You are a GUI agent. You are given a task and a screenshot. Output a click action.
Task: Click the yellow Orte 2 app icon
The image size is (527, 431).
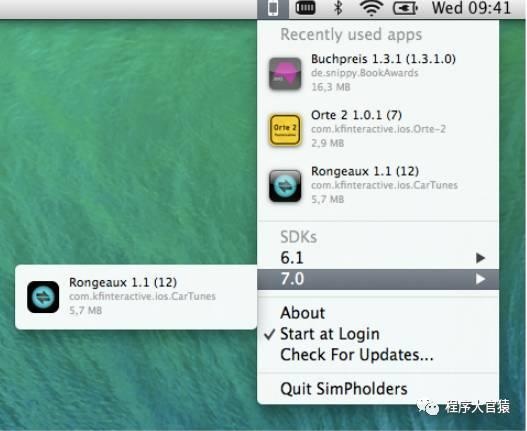[285, 130]
